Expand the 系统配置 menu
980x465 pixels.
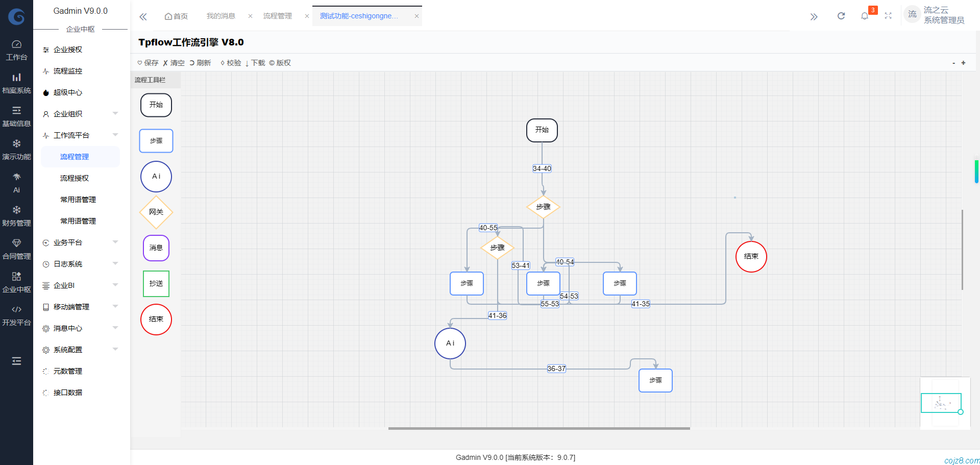click(x=81, y=350)
